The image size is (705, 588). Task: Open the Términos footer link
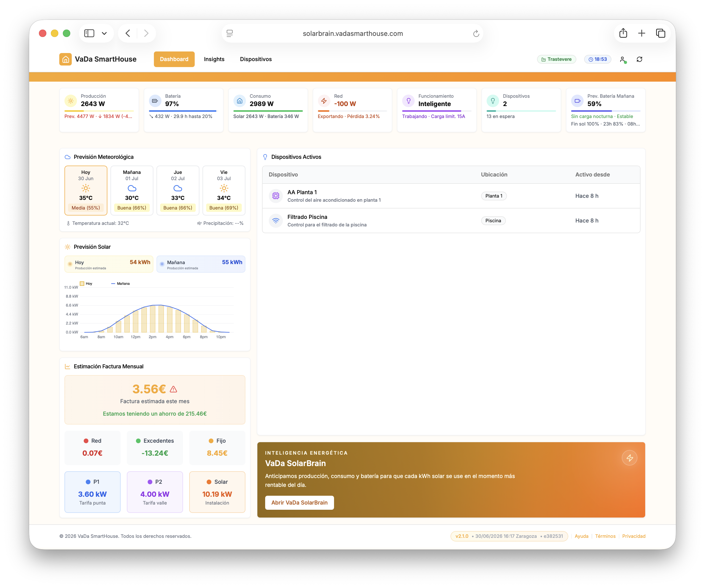point(605,536)
